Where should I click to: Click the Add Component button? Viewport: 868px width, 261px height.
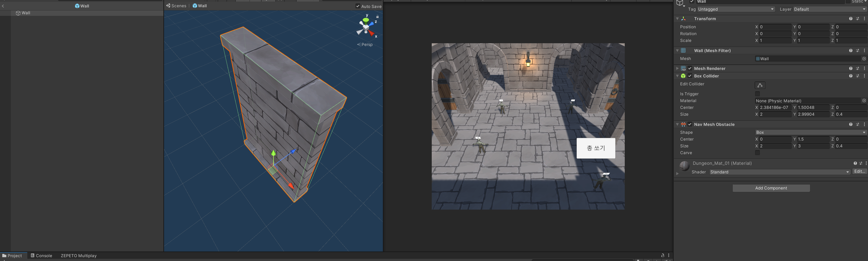point(771,188)
